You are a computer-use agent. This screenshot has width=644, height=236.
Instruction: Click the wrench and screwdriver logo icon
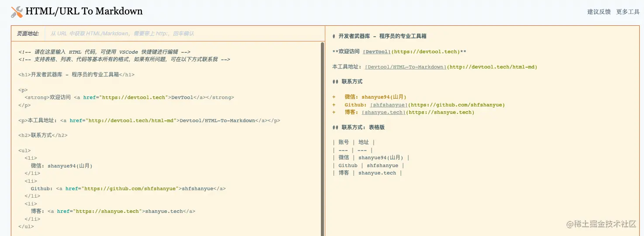(17, 12)
